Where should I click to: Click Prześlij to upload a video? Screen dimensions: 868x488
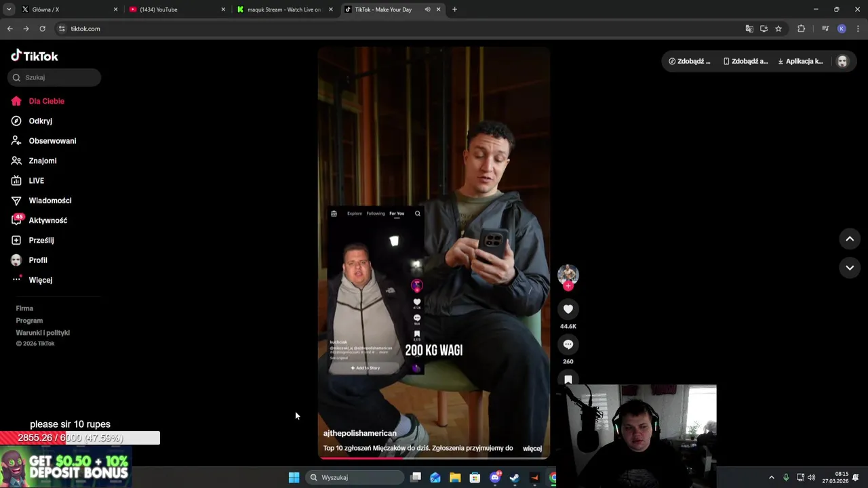(33, 240)
